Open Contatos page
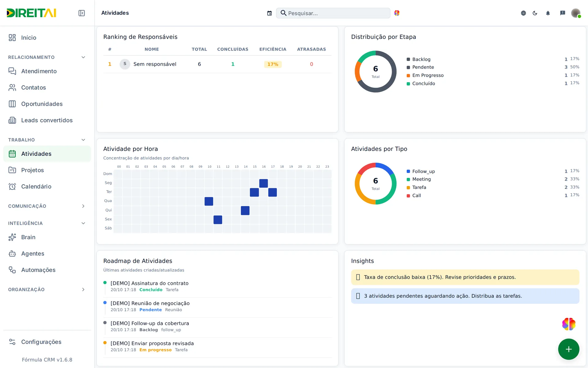 pyautogui.click(x=47, y=87)
